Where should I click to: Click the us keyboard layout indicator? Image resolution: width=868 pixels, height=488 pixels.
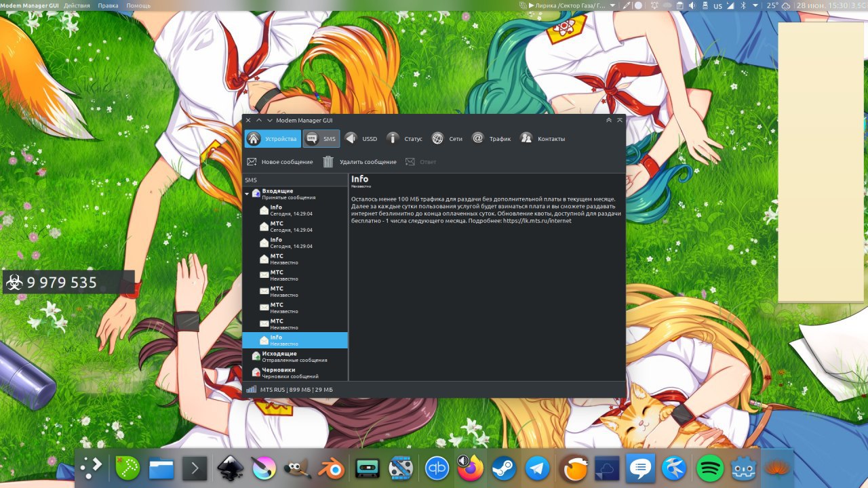(717, 5)
